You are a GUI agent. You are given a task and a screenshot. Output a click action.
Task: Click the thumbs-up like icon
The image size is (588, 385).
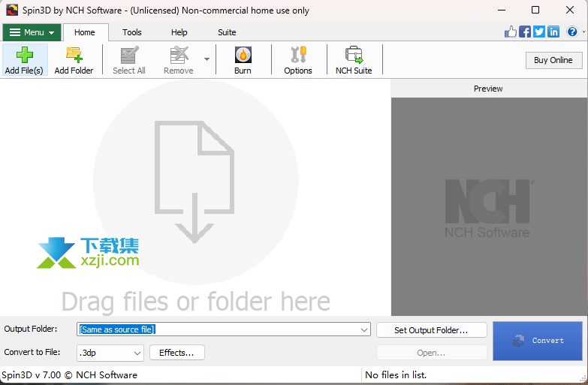point(511,32)
